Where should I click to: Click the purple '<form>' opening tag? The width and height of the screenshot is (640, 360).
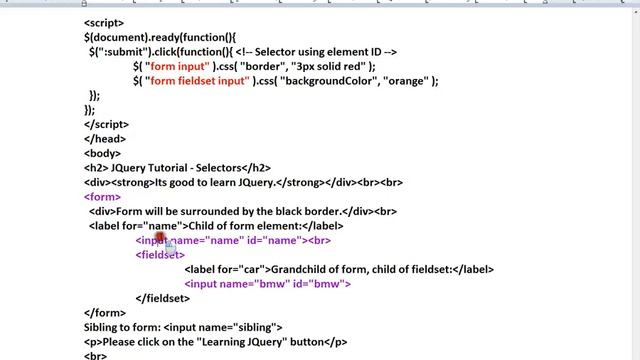click(102, 197)
